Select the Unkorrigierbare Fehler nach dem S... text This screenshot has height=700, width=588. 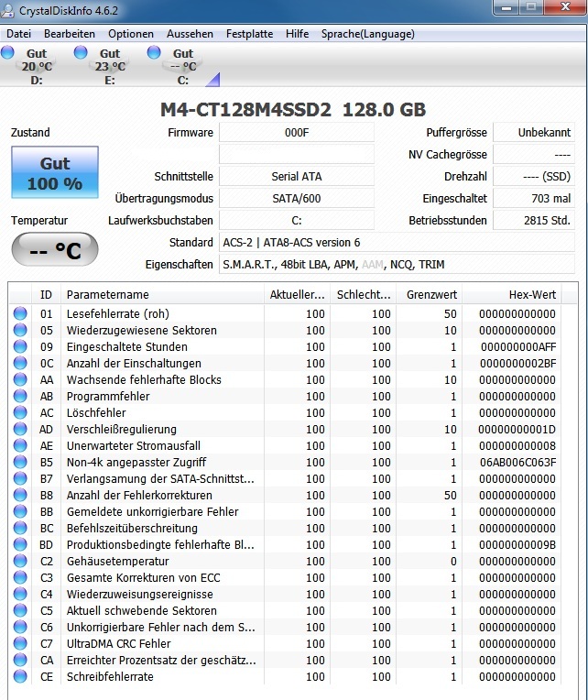tap(161, 628)
